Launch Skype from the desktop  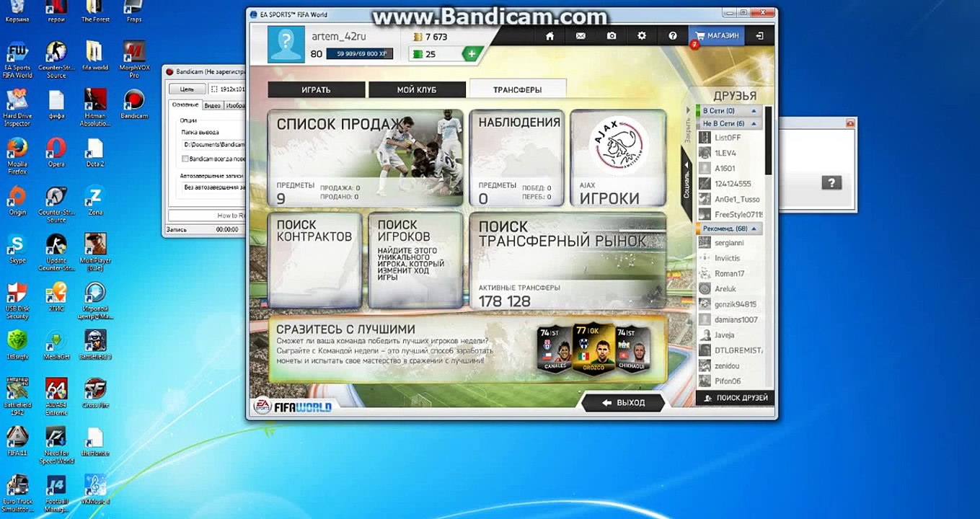point(17,249)
